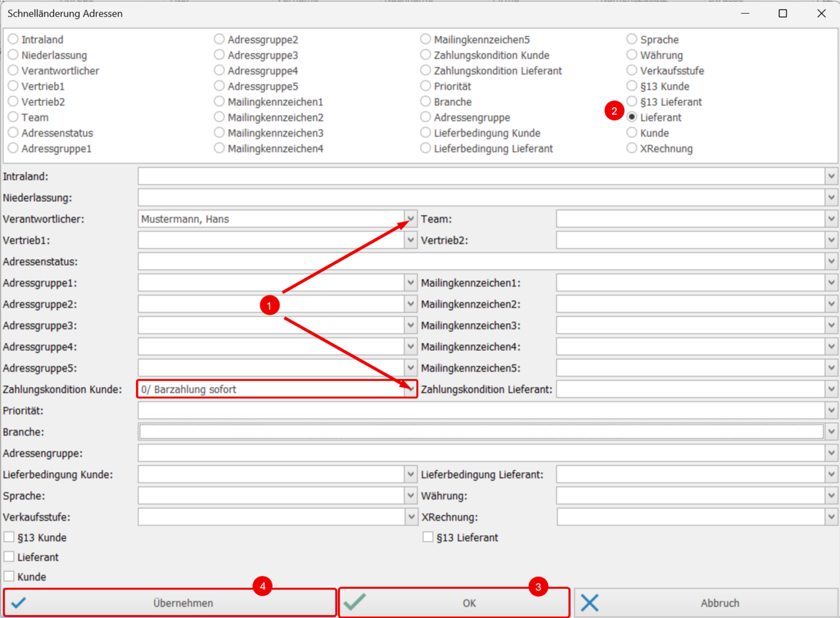Expand the Mailingkennzeichen2 dropdown arrow
840x618 pixels.
click(x=831, y=304)
